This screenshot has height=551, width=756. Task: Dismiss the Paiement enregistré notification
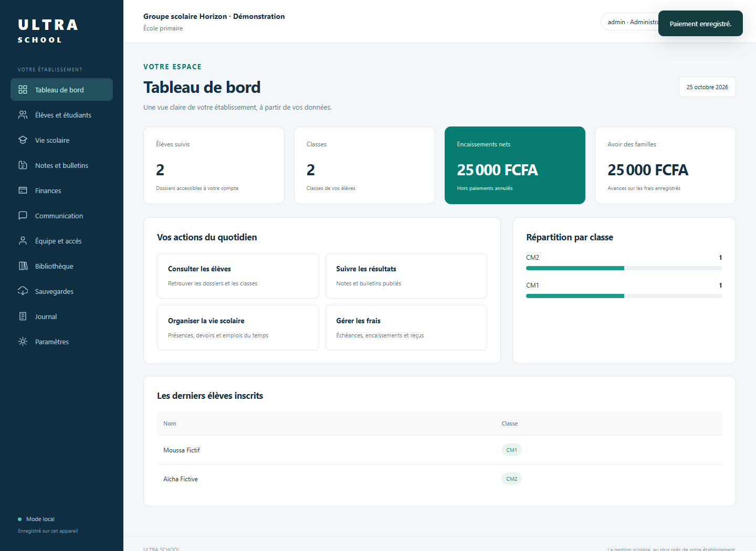coord(700,24)
